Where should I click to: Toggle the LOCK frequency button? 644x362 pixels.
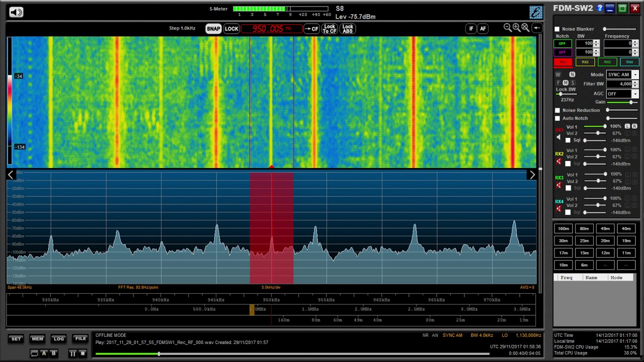(231, 29)
